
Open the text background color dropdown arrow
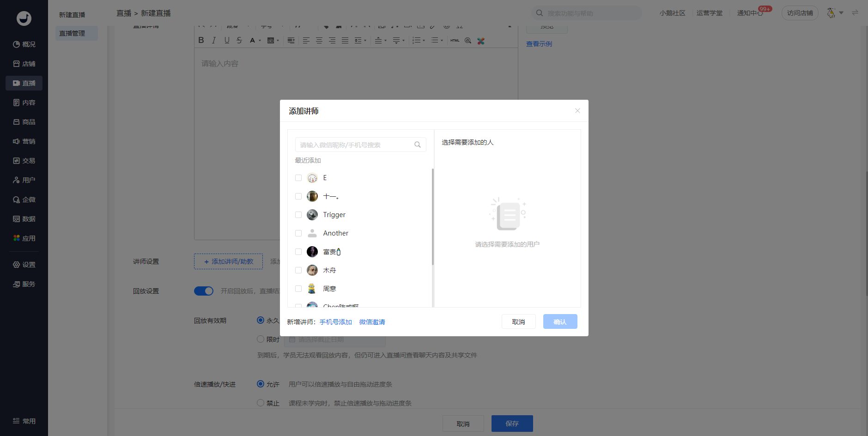point(278,41)
